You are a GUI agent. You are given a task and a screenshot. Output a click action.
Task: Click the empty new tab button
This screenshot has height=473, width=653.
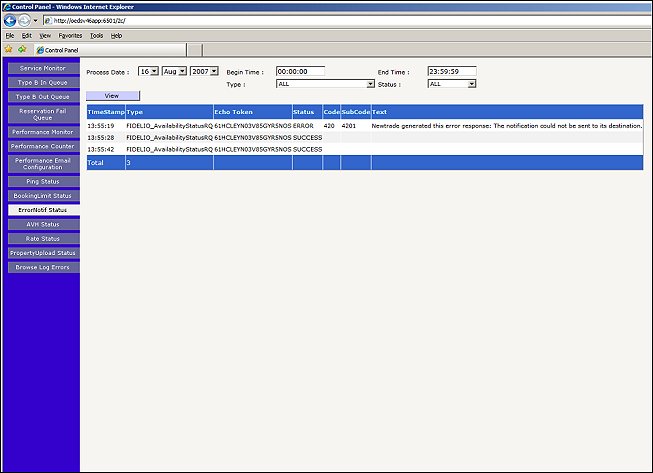point(194,48)
